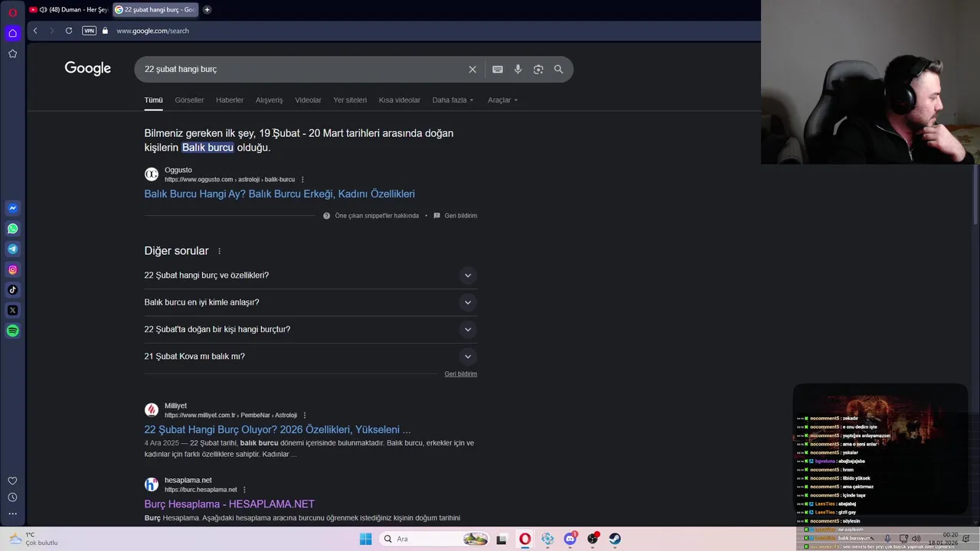Go forward to the next page
Image resolution: width=980 pixels, height=551 pixels.
52,31
